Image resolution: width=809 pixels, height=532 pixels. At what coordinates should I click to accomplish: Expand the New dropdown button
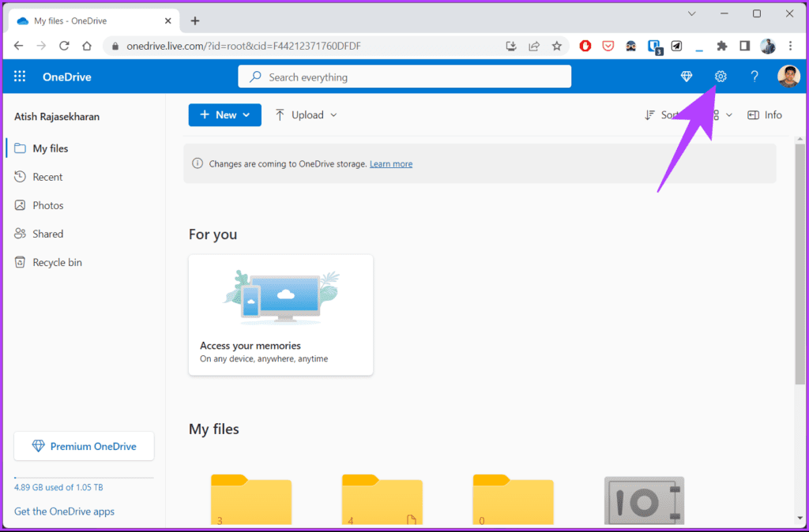225,115
